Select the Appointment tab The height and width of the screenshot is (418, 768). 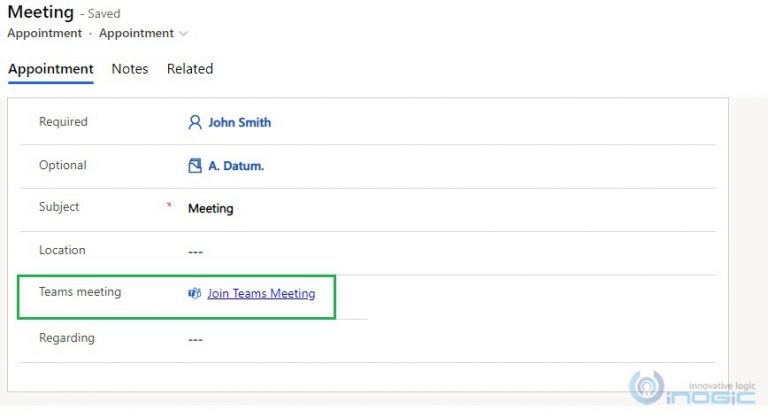51,69
